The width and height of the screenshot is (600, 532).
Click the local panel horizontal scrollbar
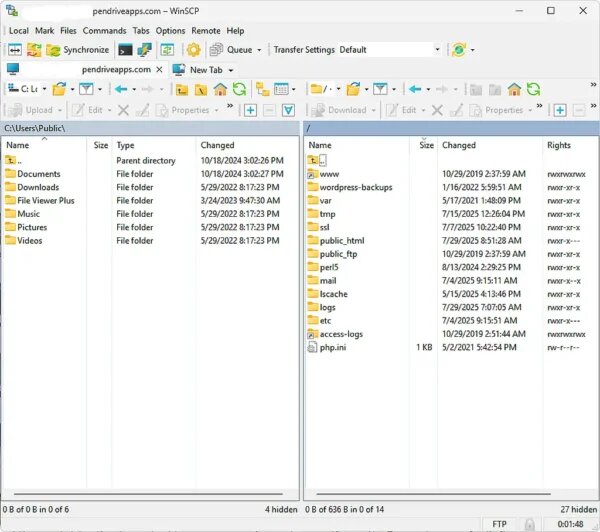tap(148, 494)
